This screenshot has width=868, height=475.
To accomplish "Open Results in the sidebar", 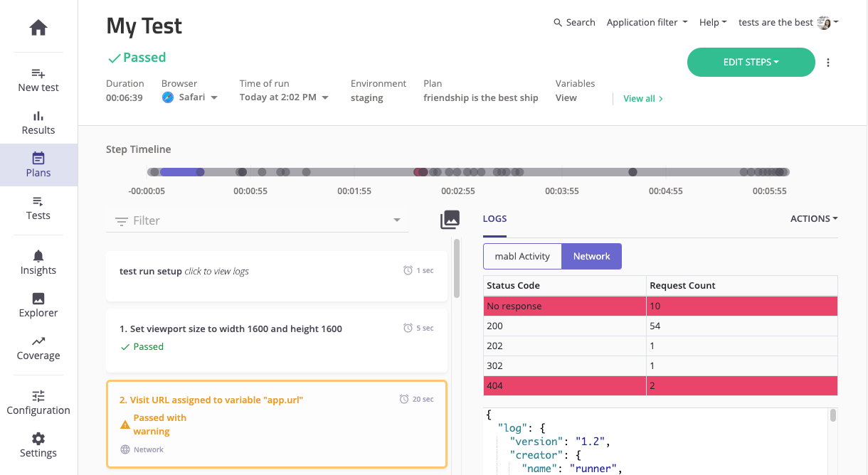I will click(x=38, y=122).
